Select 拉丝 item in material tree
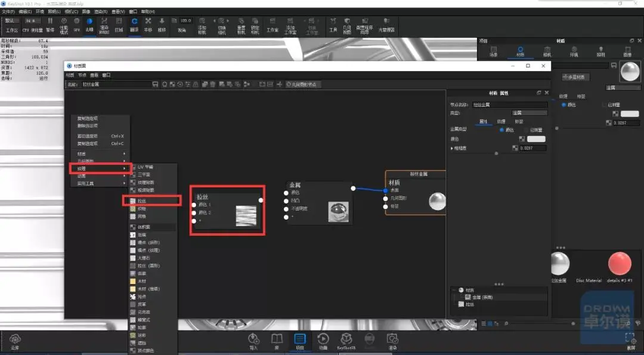This screenshot has width=644, height=355. (470, 304)
